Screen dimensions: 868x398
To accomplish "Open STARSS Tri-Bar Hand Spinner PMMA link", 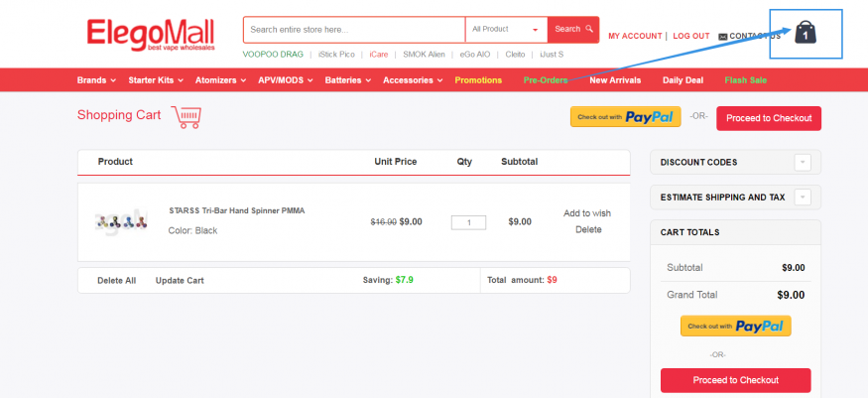I will click(237, 210).
